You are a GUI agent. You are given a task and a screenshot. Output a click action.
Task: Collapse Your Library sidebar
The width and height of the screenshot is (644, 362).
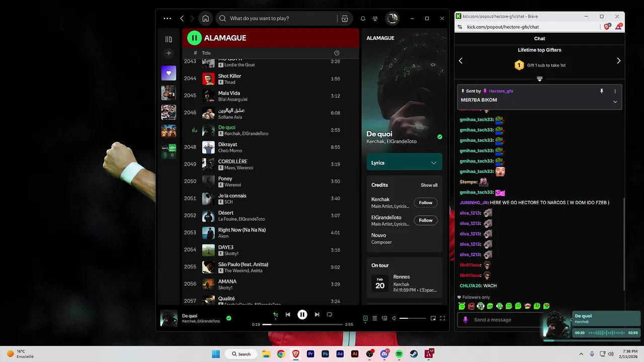[169, 39]
